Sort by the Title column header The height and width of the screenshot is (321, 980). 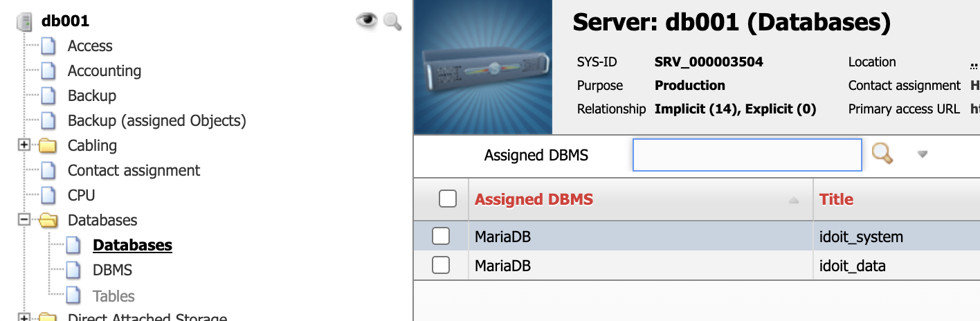click(836, 199)
